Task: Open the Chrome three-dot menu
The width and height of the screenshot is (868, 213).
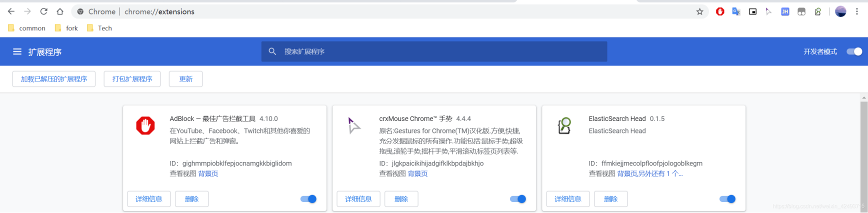Action: 857,11
